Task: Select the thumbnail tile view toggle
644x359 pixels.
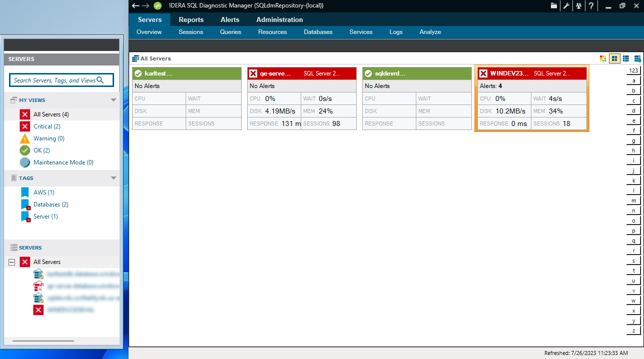Action: click(614, 58)
